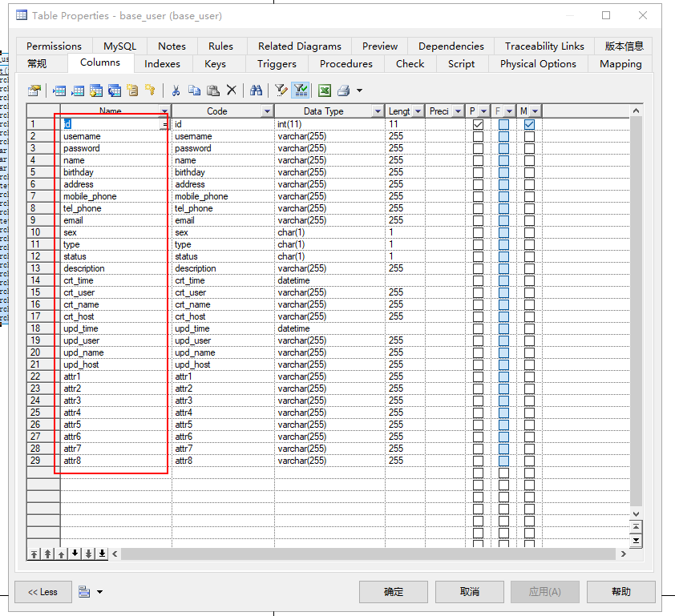Screen dimensions: 675x616
Task: Open Find dialog via binoculars icon
Action: coord(255,90)
